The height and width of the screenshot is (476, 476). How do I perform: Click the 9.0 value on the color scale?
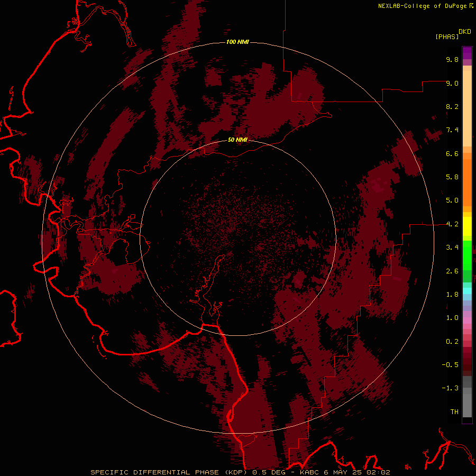click(x=452, y=83)
